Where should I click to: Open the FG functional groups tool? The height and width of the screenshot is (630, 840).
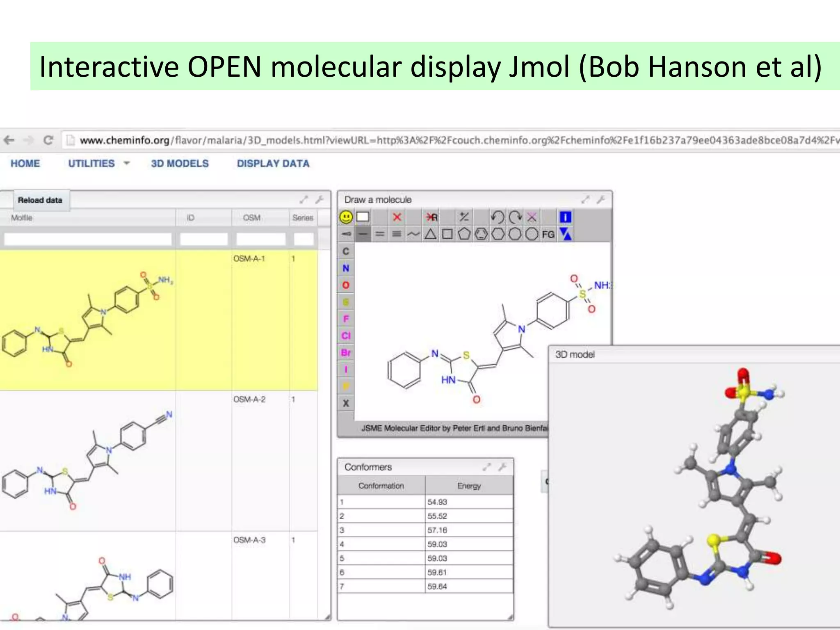[x=548, y=234]
